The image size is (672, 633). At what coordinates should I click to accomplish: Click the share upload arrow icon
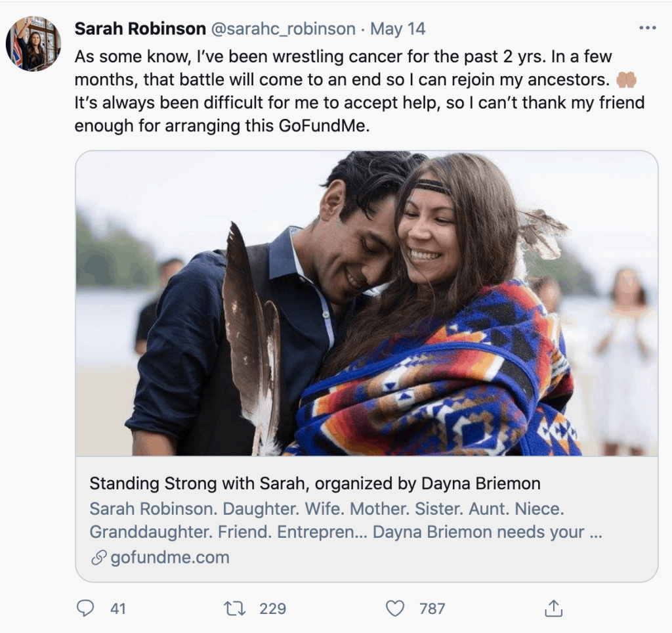click(x=553, y=609)
